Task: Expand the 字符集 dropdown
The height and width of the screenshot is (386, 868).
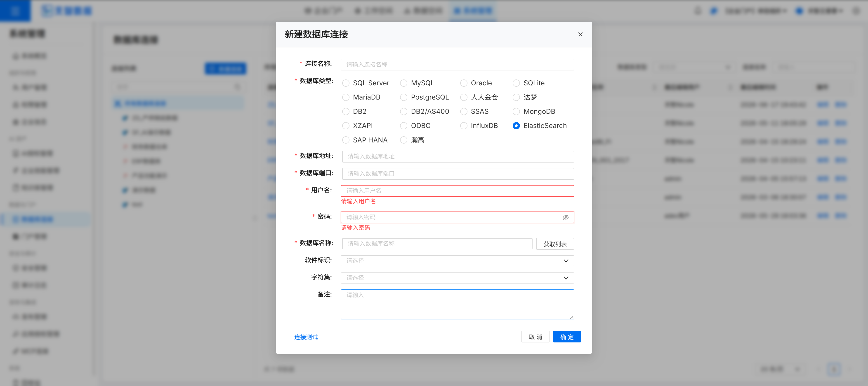Action: [457, 278]
